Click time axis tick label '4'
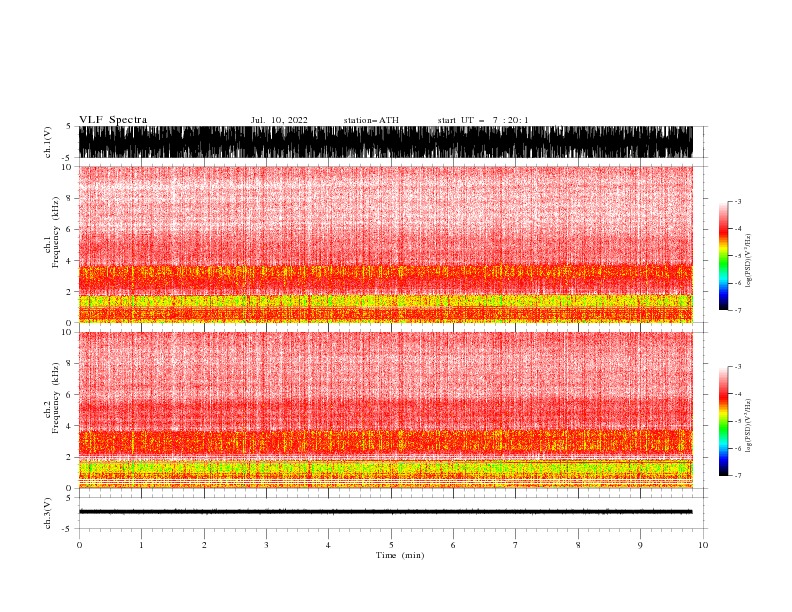 (328, 545)
